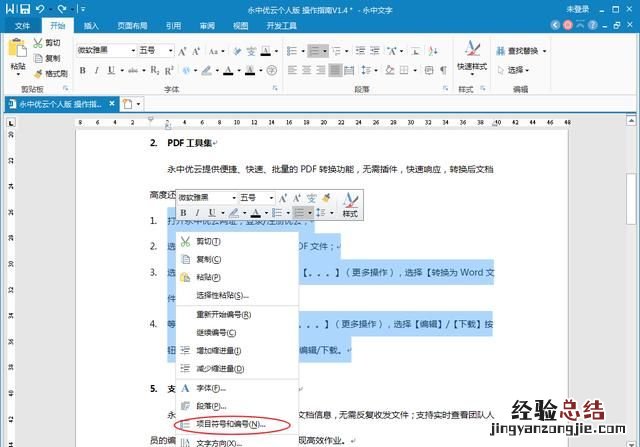Open paragraph dialog launcher in 段落 group
Viewport: 640px width, 447px height.
[x=445, y=88]
